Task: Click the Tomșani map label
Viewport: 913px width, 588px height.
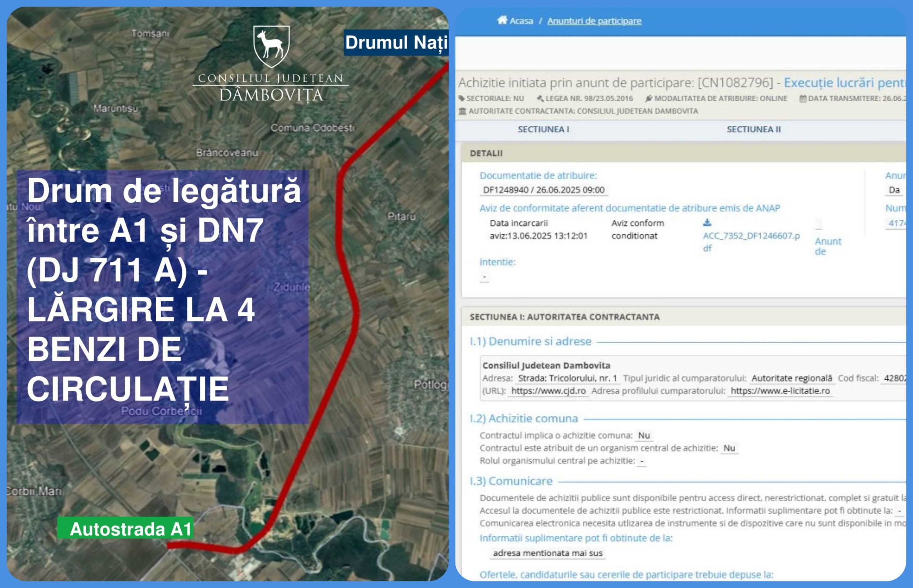Action: click(150, 34)
